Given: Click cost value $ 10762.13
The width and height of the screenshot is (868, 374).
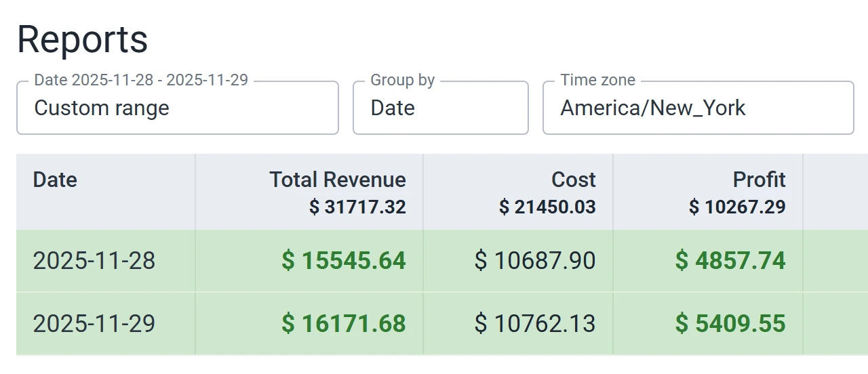Looking at the screenshot, I should [x=535, y=323].
